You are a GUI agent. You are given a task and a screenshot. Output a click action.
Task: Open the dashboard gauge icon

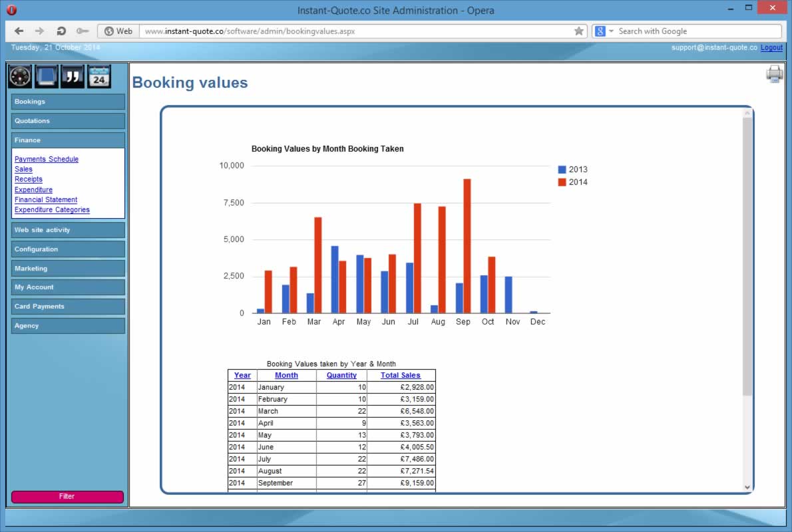(20, 76)
